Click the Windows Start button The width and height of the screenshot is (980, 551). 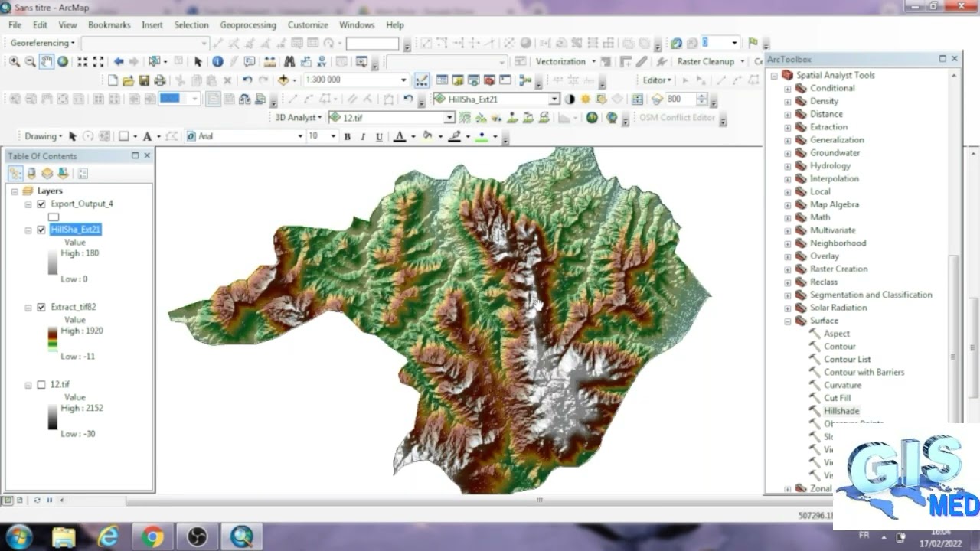click(x=18, y=536)
